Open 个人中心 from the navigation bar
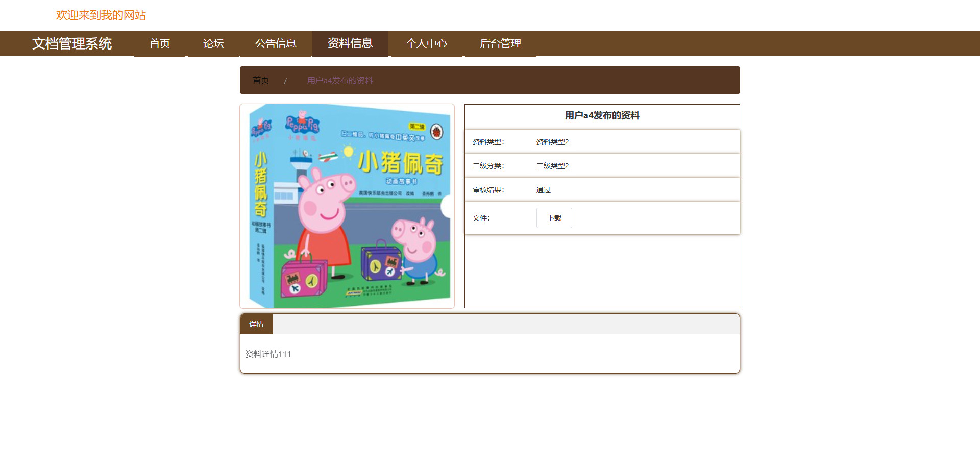This screenshot has height=465, width=980. coord(426,43)
